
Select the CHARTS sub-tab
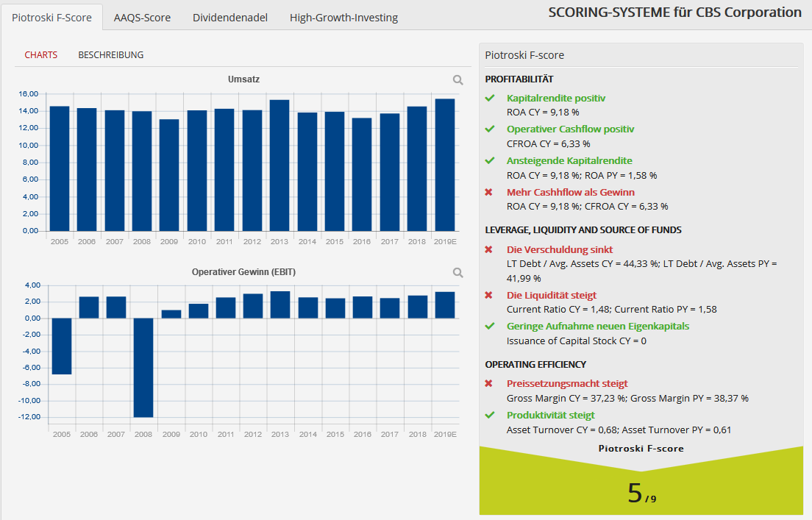(41, 55)
